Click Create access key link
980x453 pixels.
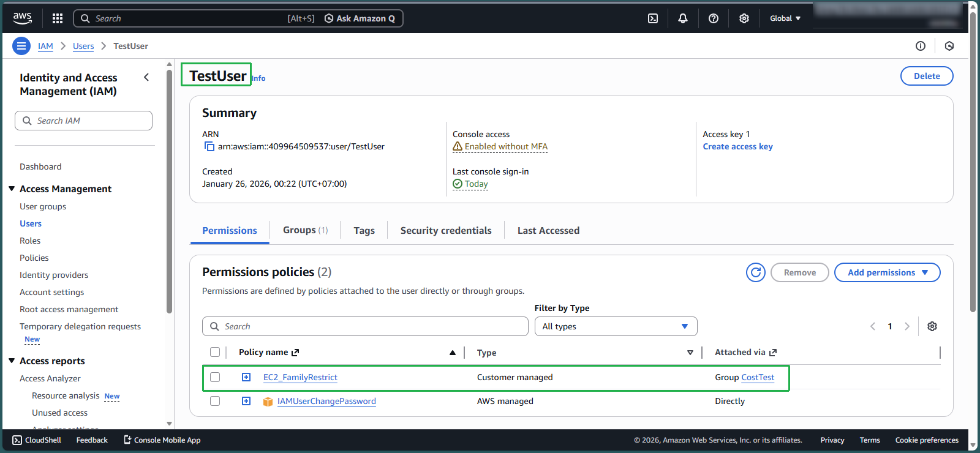coord(737,146)
